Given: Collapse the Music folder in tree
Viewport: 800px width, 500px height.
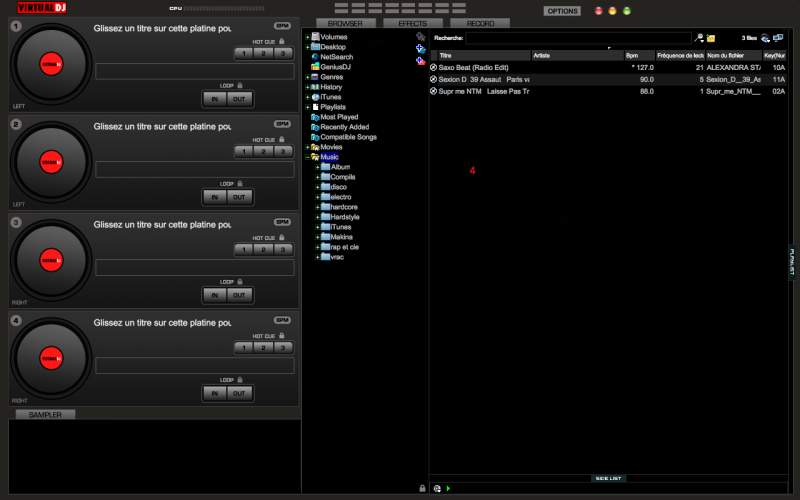Looking at the screenshot, I should click(307, 157).
